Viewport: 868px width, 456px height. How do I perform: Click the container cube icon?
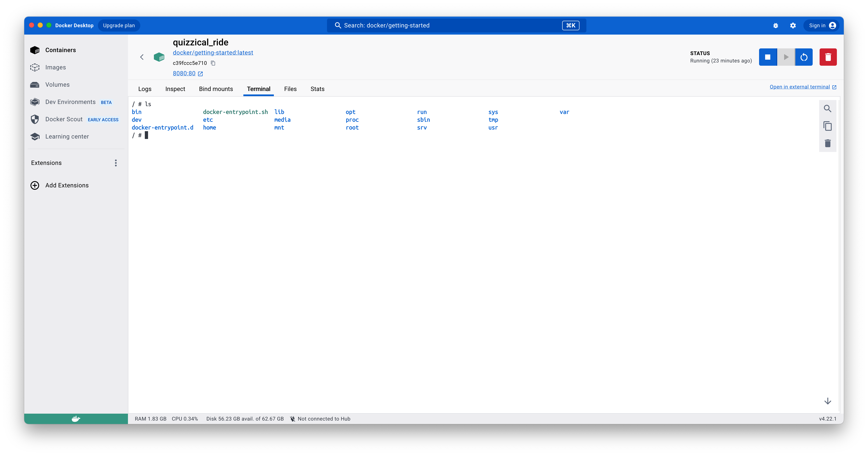click(159, 57)
